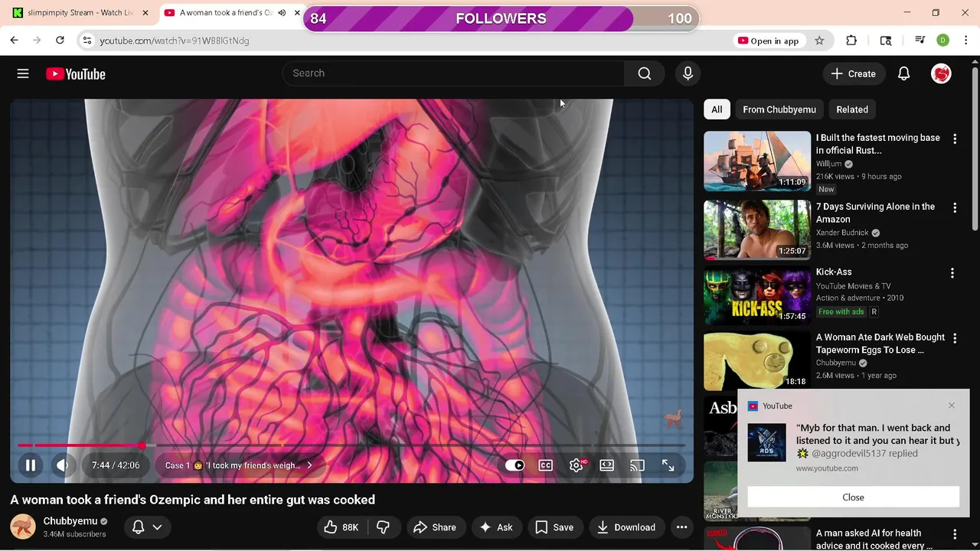Viewport: 980px width, 551px height.
Task: Pause the video
Action: click(31, 465)
